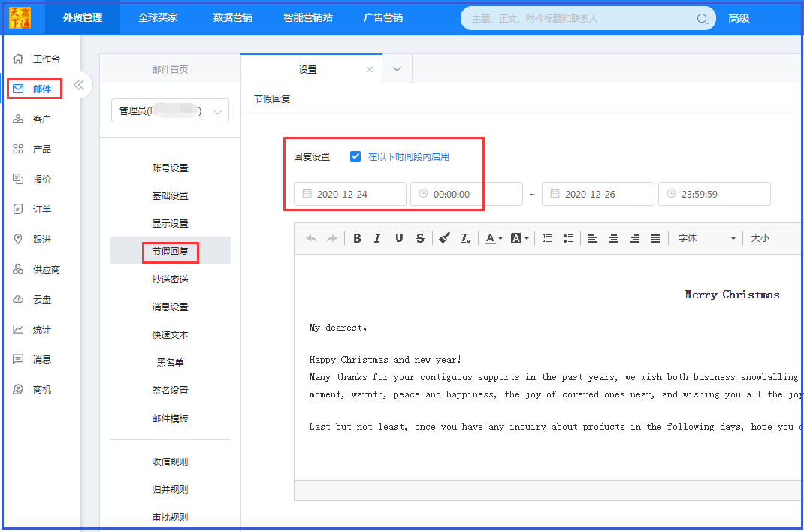Open 收信规则 settings page
804x532 pixels.
[170, 461]
